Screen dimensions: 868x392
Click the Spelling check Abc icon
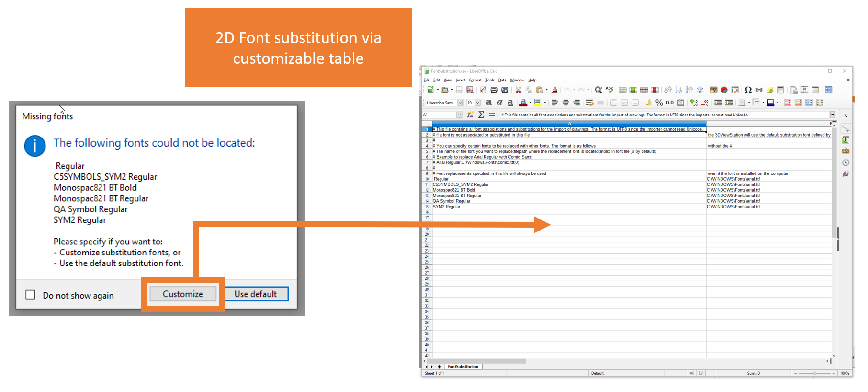point(609,90)
